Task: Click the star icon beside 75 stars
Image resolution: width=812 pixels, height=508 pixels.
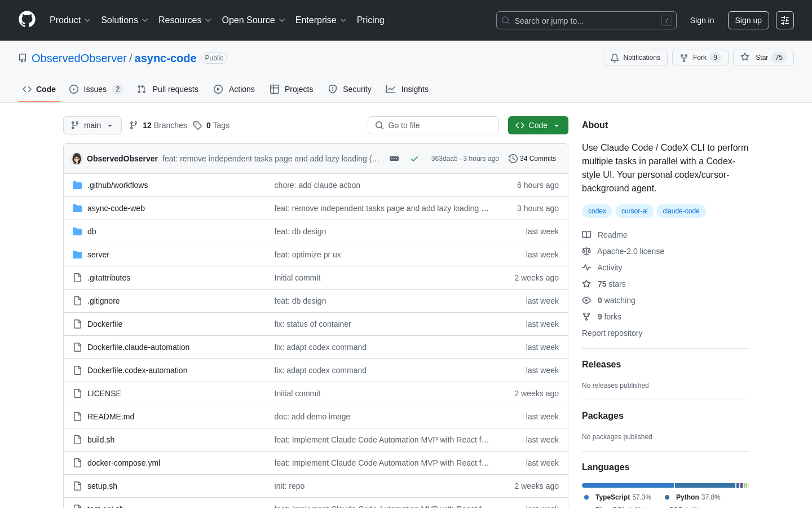Action: pyautogui.click(x=586, y=284)
